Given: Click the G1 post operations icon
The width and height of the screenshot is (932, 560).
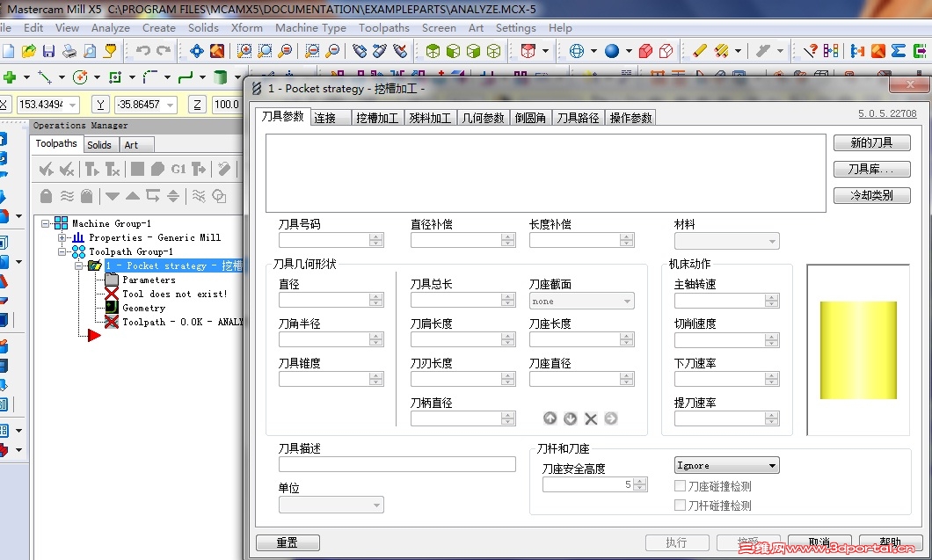Looking at the screenshot, I should (x=178, y=170).
